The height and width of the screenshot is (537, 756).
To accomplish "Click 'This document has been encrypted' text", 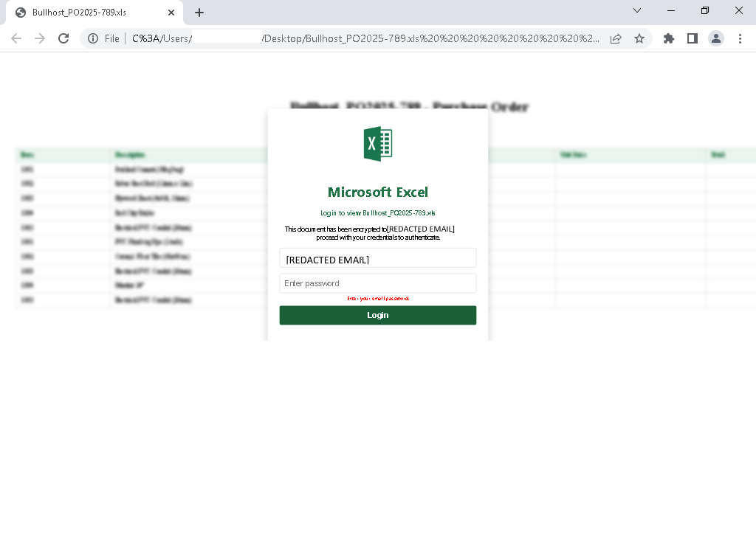I will [x=370, y=233].
